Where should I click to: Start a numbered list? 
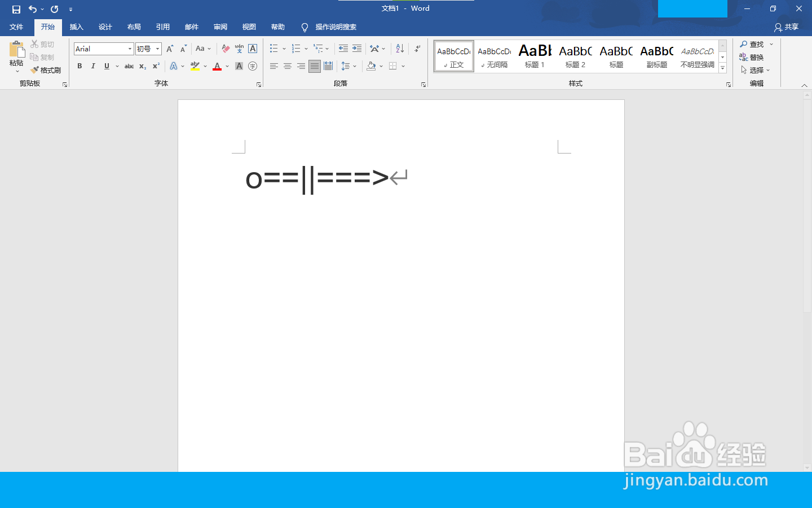point(296,49)
